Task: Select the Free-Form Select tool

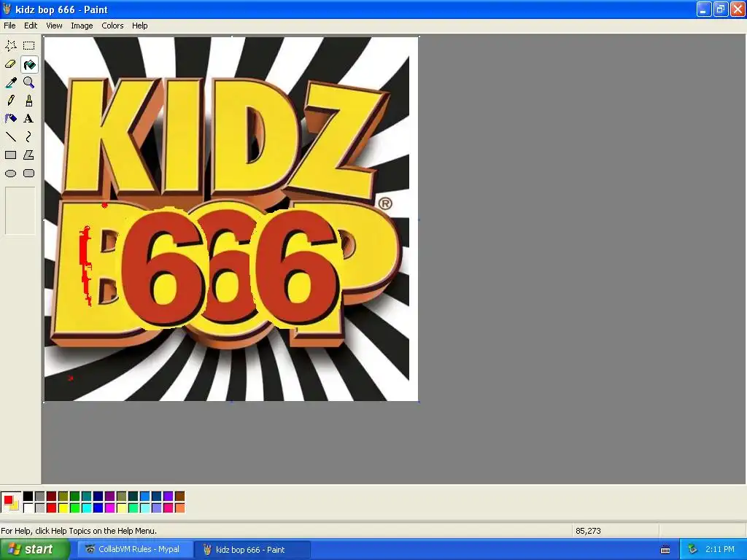Action: (11, 46)
